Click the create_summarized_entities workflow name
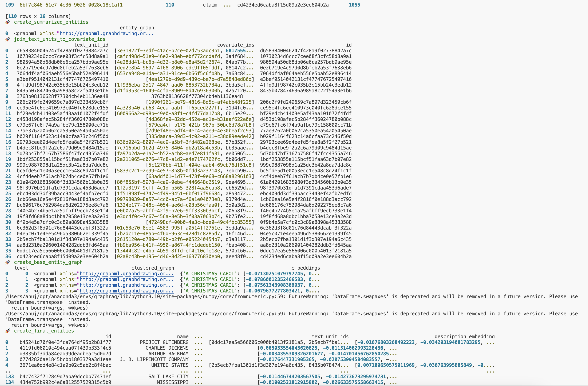Image resolution: width=588 pixels, height=386 pixels. tap(51, 22)
